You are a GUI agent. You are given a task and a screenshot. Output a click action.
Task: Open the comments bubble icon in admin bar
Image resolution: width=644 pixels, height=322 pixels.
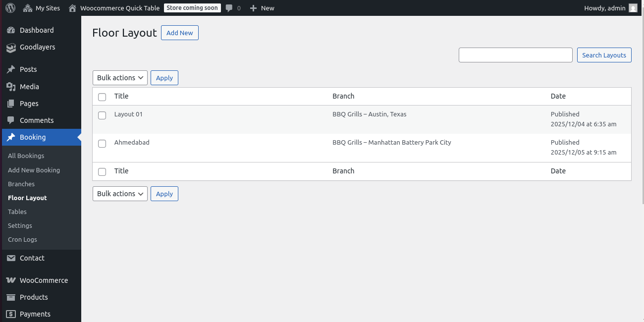pyautogui.click(x=229, y=8)
